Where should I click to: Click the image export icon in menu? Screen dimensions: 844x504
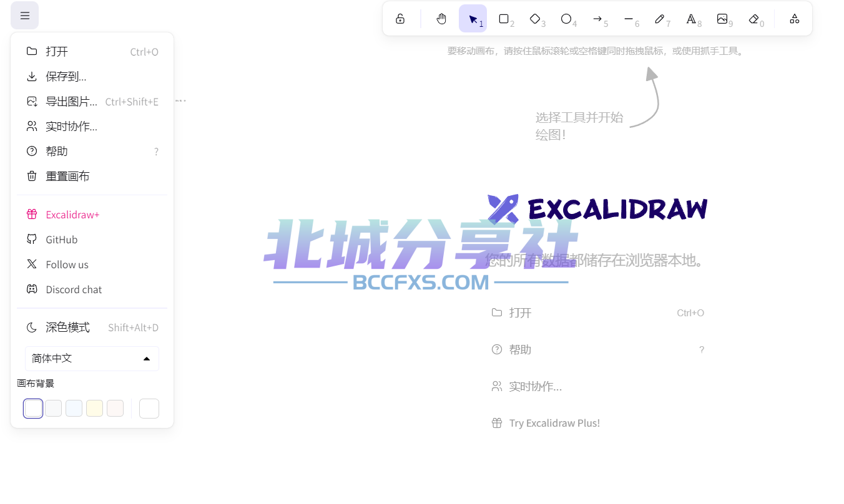[32, 101]
